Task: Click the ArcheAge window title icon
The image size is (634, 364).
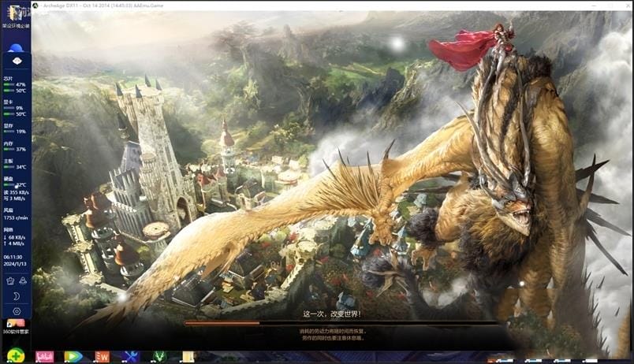Action: click(35, 6)
